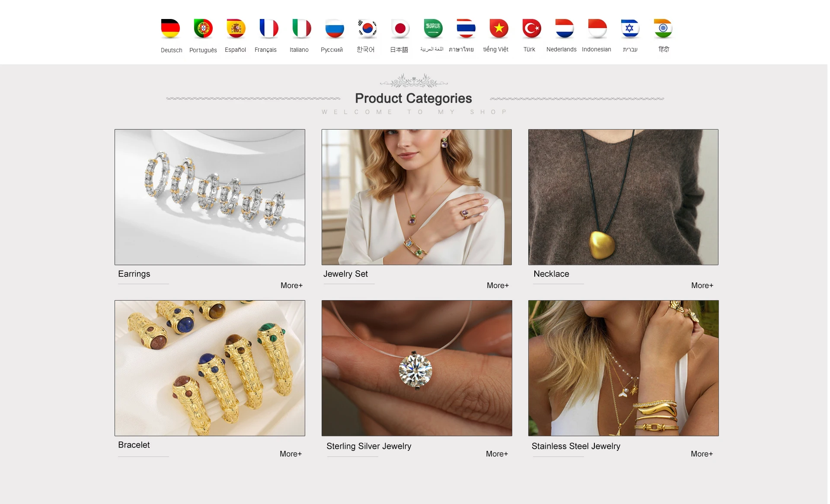
Task: Switch language via the Spanish flag
Action: click(236, 29)
